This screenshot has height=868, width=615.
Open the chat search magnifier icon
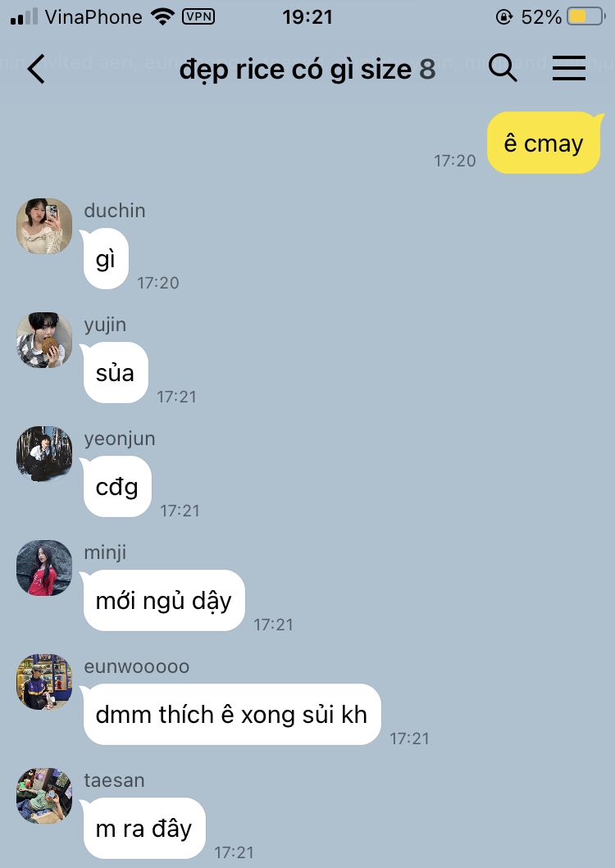[503, 69]
